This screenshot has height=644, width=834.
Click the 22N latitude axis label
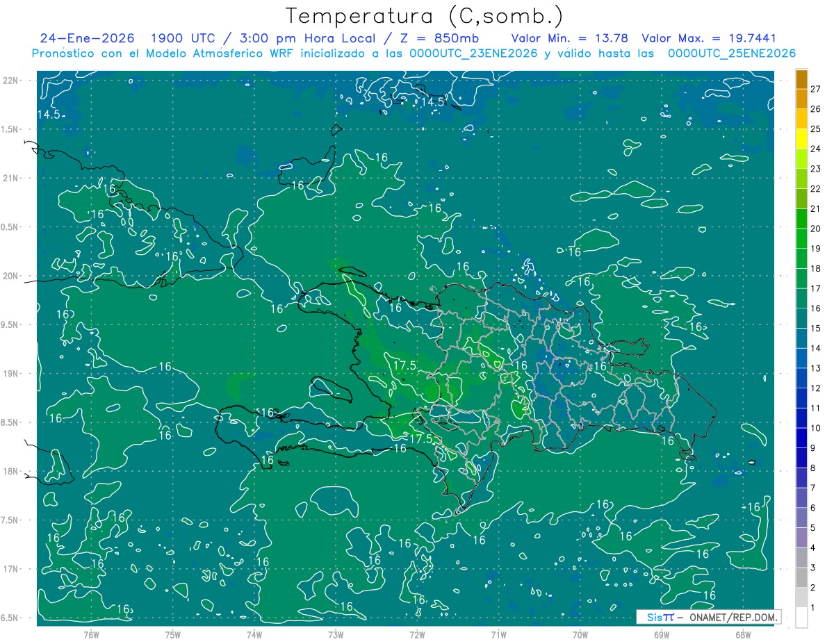12,80
